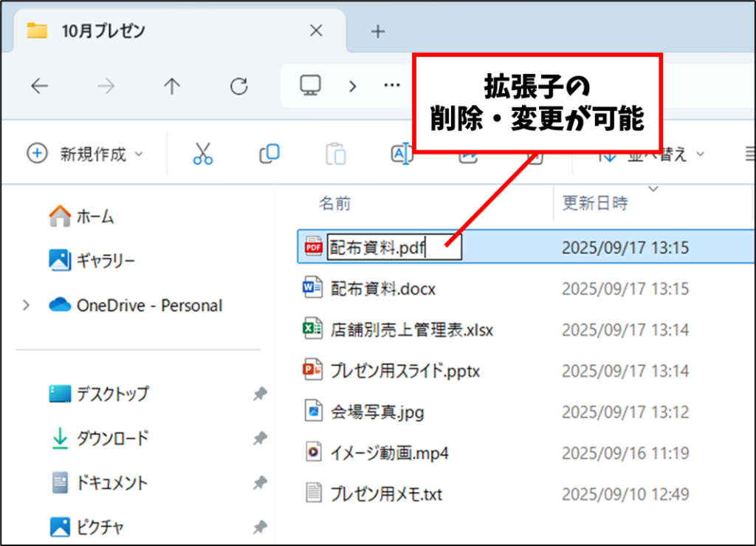Open the 新規作成 dropdown menu
This screenshot has height=546, width=756.
coord(86,154)
